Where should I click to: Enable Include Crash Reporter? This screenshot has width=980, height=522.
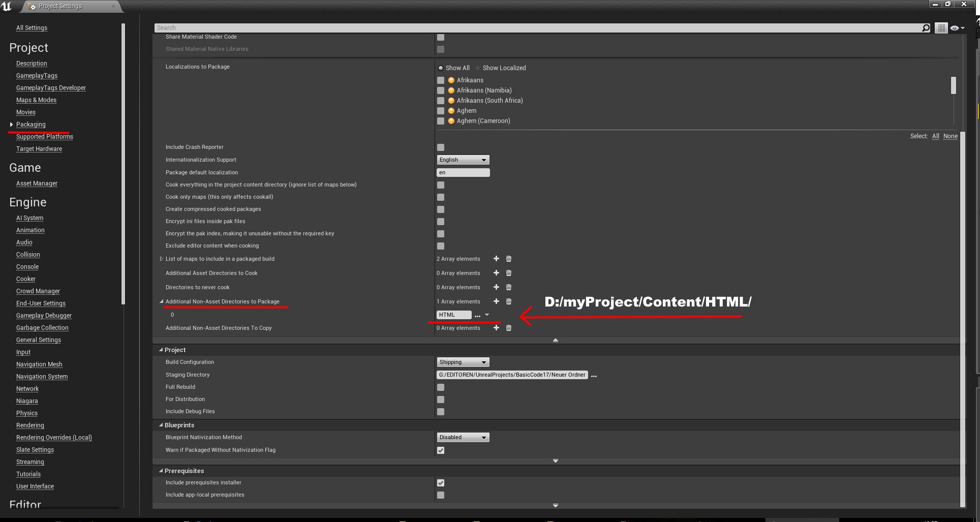point(441,147)
